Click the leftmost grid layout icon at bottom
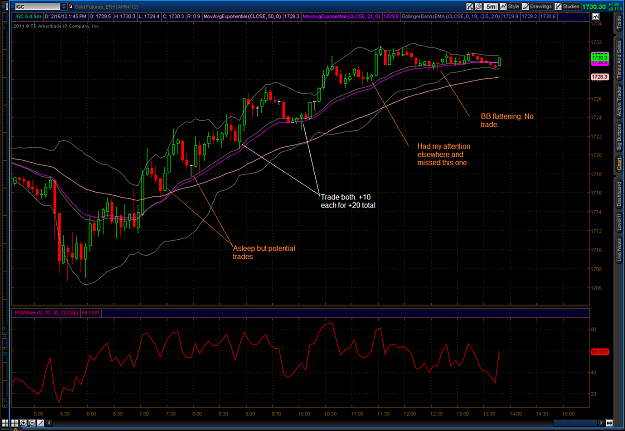Viewport: 625px width, 431px height. pyautogui.click(x=5, y=423)
